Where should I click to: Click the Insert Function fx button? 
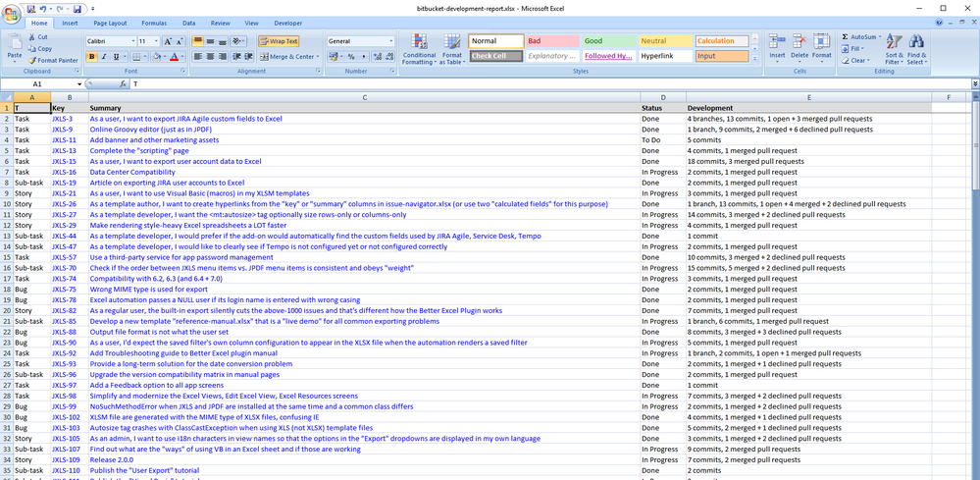point(124,83)
